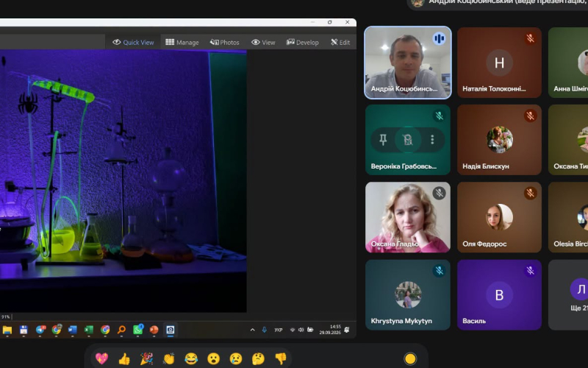
Task: Open the Photos tab
Action: (x=224, y=42)
